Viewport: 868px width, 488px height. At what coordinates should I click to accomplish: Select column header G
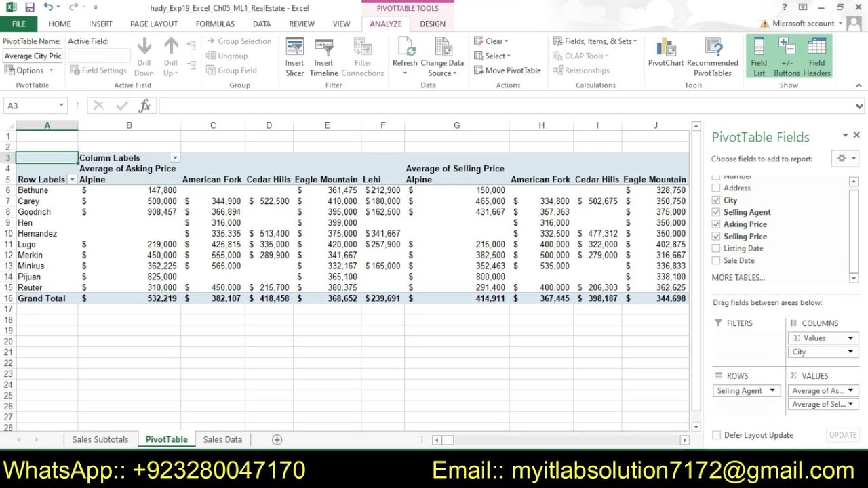tap(456, 125)
